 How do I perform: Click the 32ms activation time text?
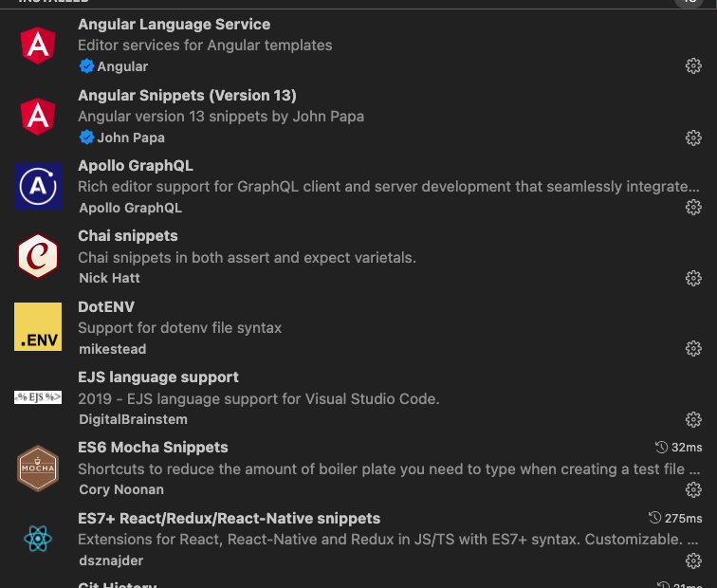[687, 448]
